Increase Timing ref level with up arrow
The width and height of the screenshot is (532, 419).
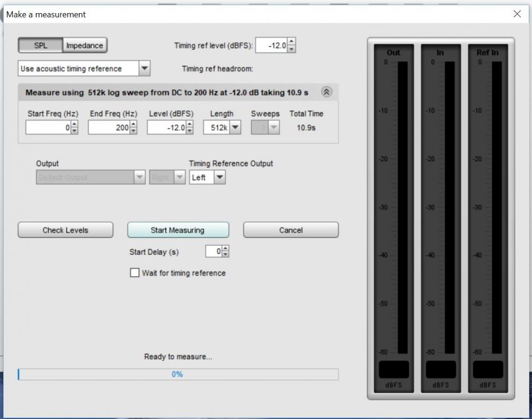[x=291, y=43]
